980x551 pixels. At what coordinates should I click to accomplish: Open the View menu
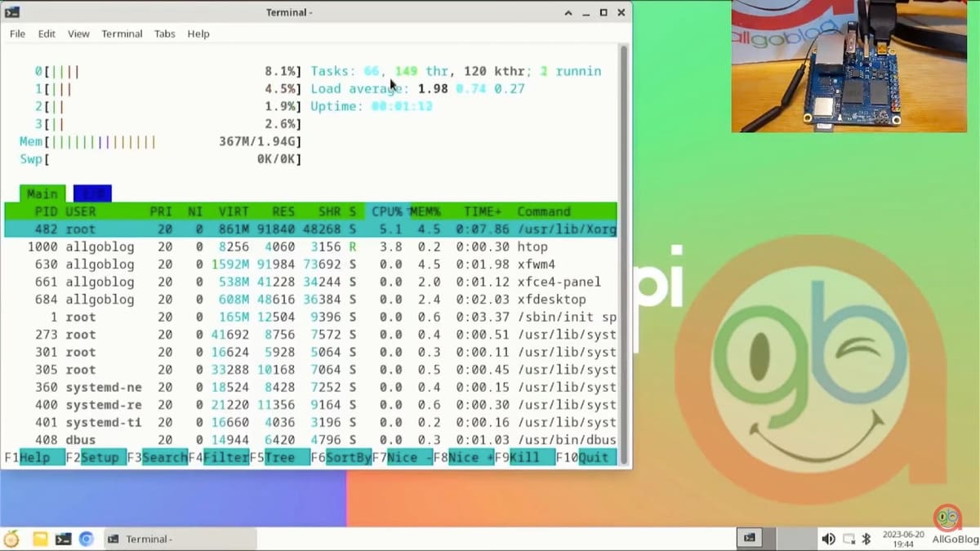tap(78, 33)
